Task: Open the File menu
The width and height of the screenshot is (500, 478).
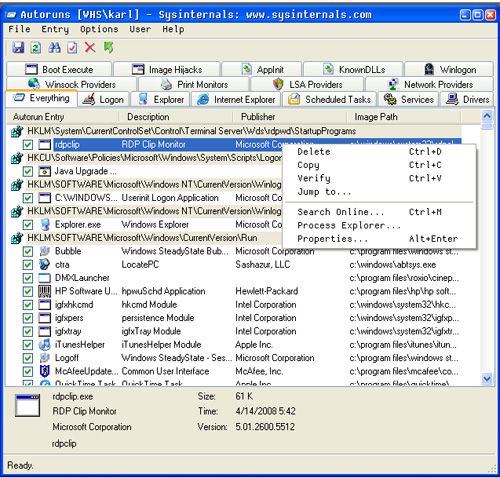Action: 19,29
